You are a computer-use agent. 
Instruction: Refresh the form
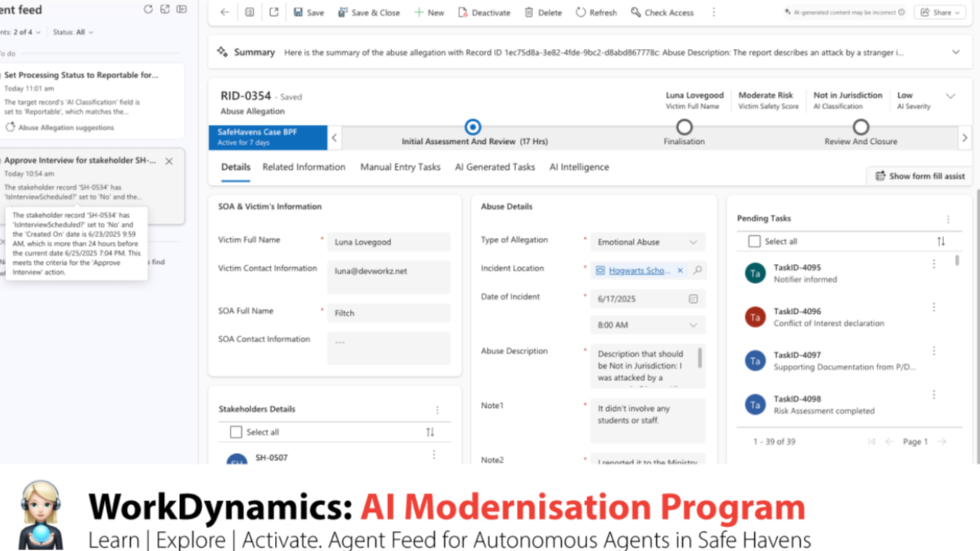pyautogui.click(x=596, y=12)
